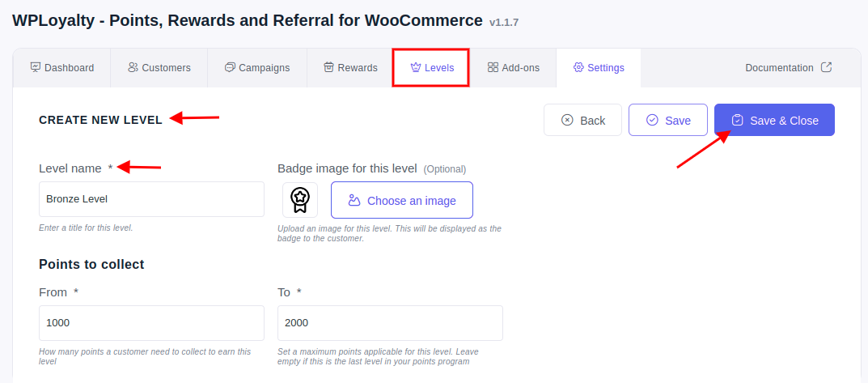This screenshot has width=868, height=383.
Task: Click the Settings gear icon
Action: (x=578, y=68)
